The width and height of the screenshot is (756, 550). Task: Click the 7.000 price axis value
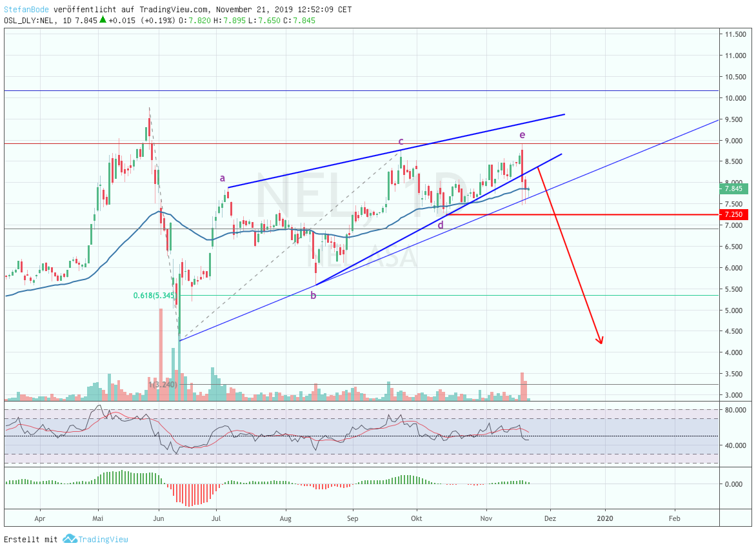735,225
